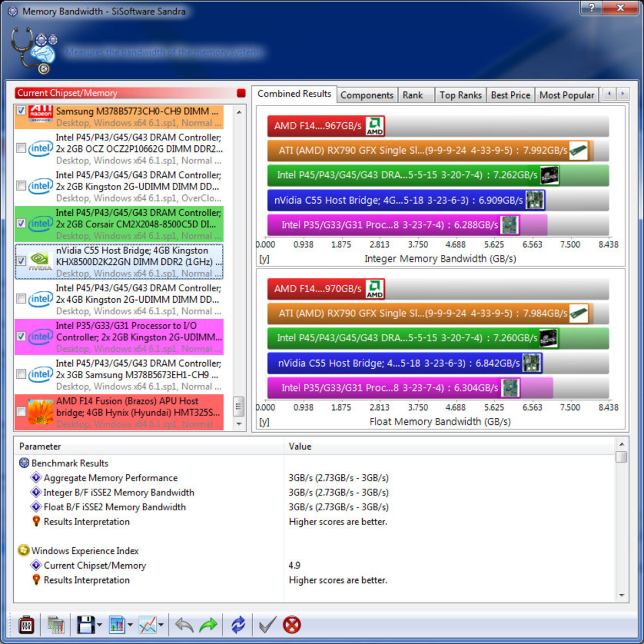
Task: Click the motherboard icon on the 6.909GB/s bar
Action: click(535, 200)
